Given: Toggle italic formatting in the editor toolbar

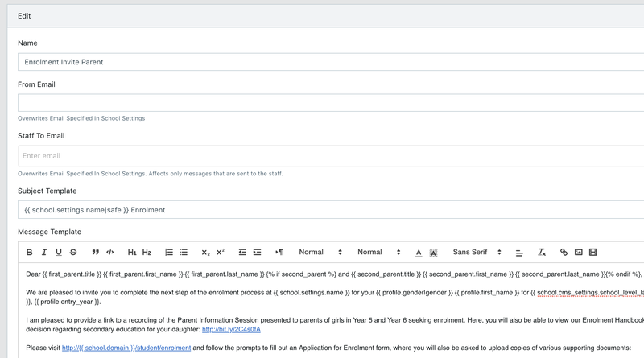Looking at the screenshot, I should tap(44, 252).
